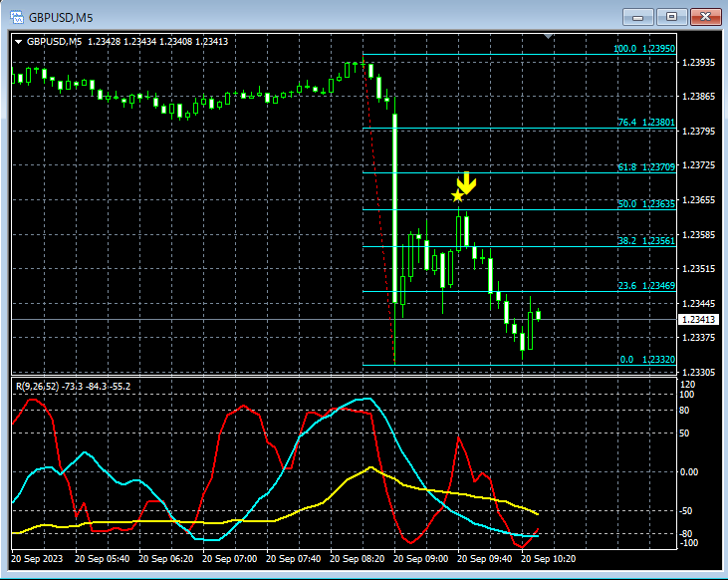This screenshot has width=728, height=580.
Task: Click the 1.23725 price scale value
Action: [698, 165]
